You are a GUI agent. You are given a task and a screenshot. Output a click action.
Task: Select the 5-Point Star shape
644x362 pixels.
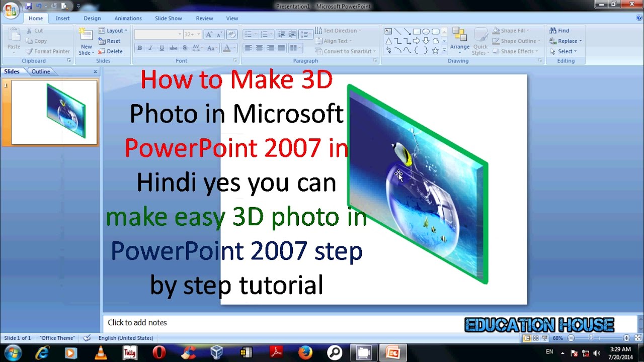(x=436, y=50)
